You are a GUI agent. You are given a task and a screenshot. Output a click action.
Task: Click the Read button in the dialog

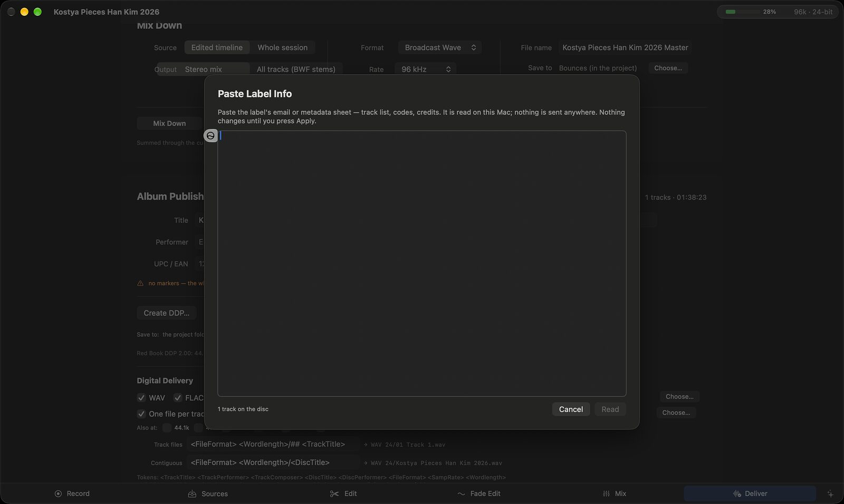coord(610,410)
